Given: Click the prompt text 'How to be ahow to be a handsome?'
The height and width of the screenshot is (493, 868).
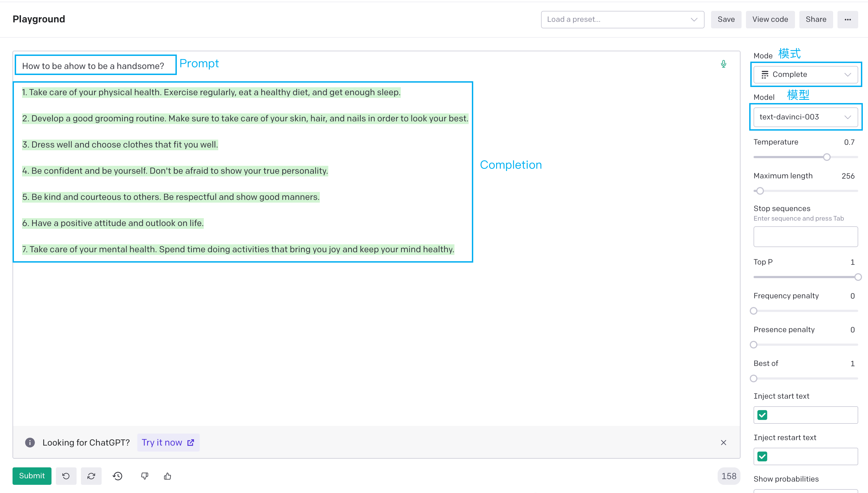Looking at the screenshot, I should pos(93,66).
